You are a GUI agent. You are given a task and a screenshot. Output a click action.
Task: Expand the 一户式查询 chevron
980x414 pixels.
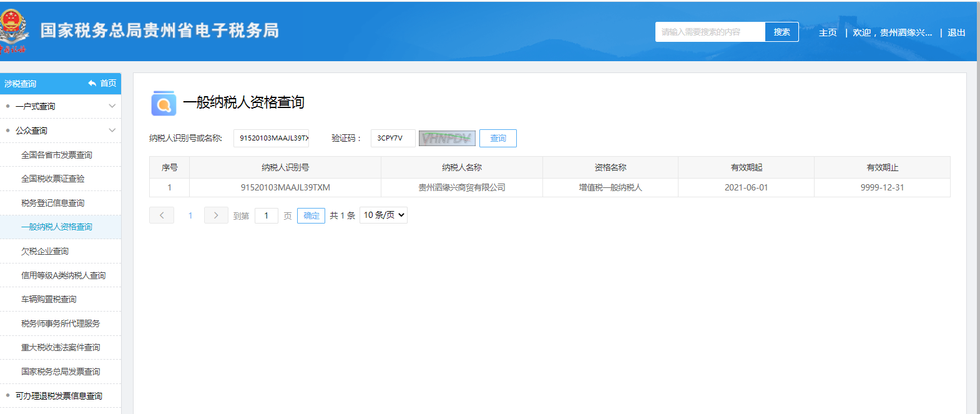click(x=112, y=106)
